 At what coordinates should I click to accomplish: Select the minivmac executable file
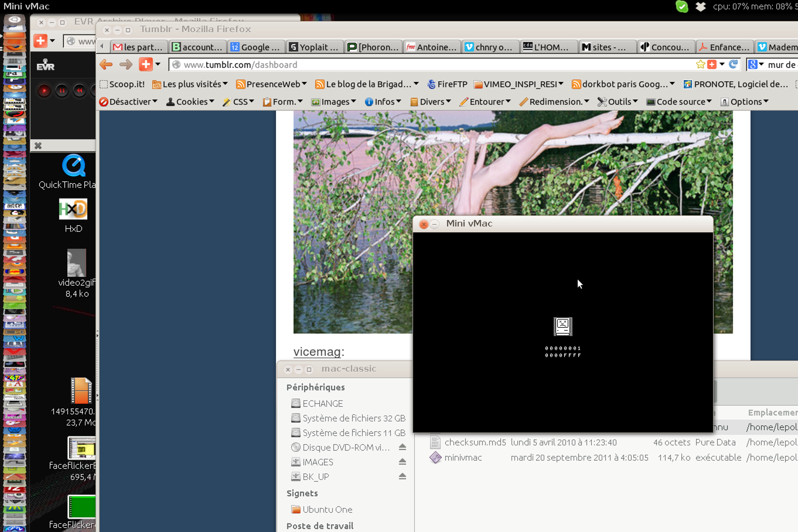point(463,458)
